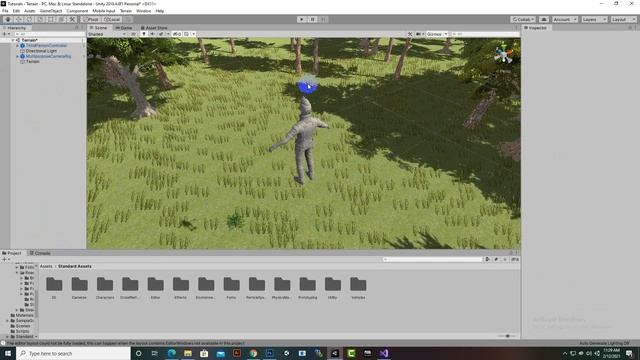Open the Effects folder
This screenshot has height=360, width=640.
pyautogui.click(x=180, y=288)
